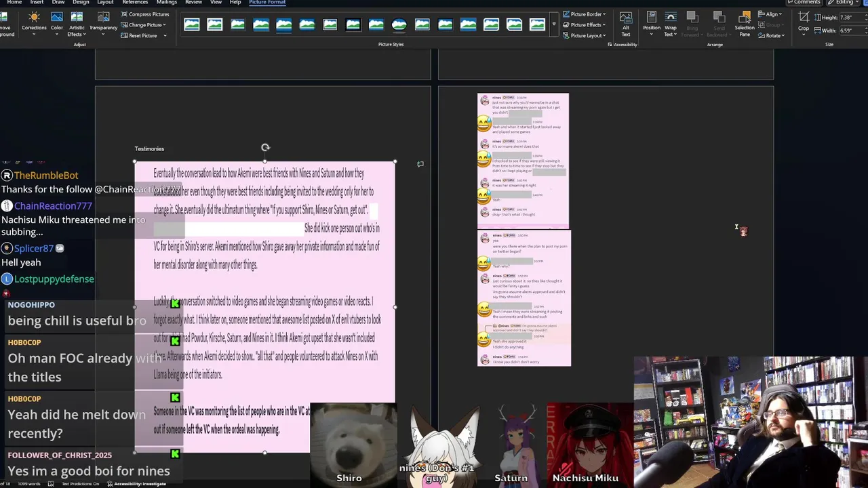Image resolution: width=868 pixels, height=488 pixels.
Task: Open the Help tab
Action: pyautogui.click(x=235, y=2)
